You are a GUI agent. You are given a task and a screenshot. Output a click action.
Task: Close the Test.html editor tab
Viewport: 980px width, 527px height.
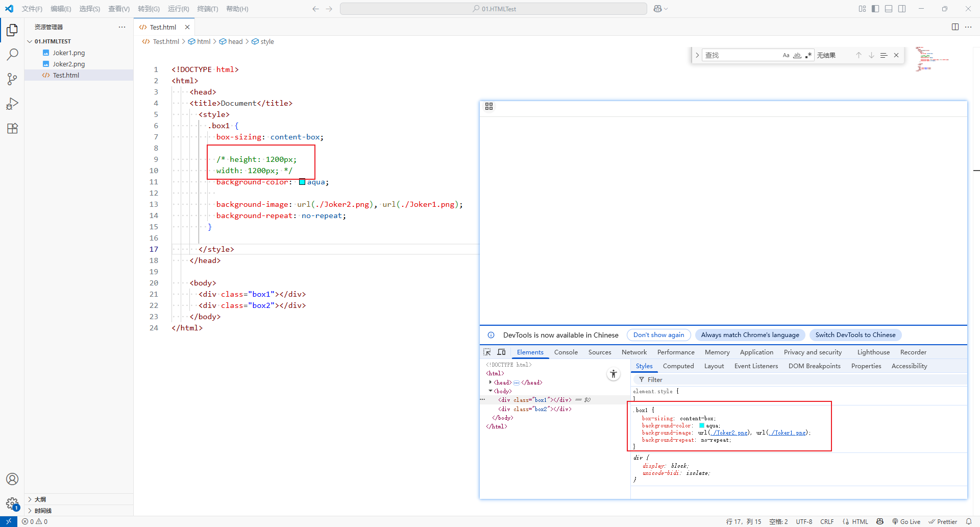(x=187, y=27)
